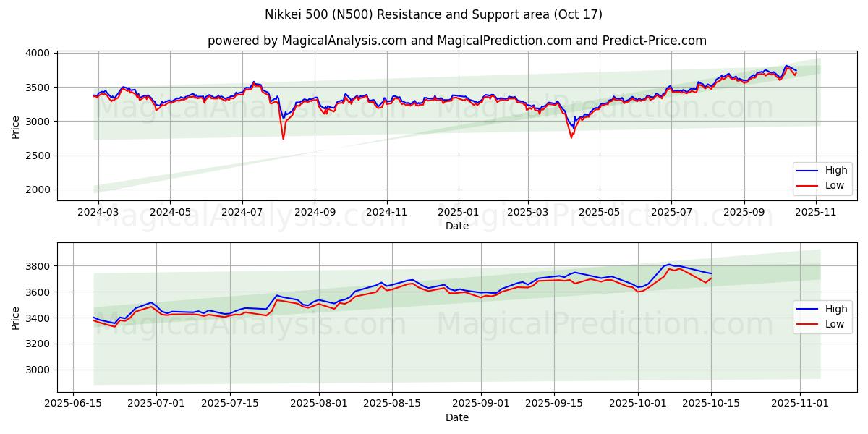Click the 2025-11-01 date tick on bottom chart
Screen dimensions: 868x434
[x=799, y=404]
